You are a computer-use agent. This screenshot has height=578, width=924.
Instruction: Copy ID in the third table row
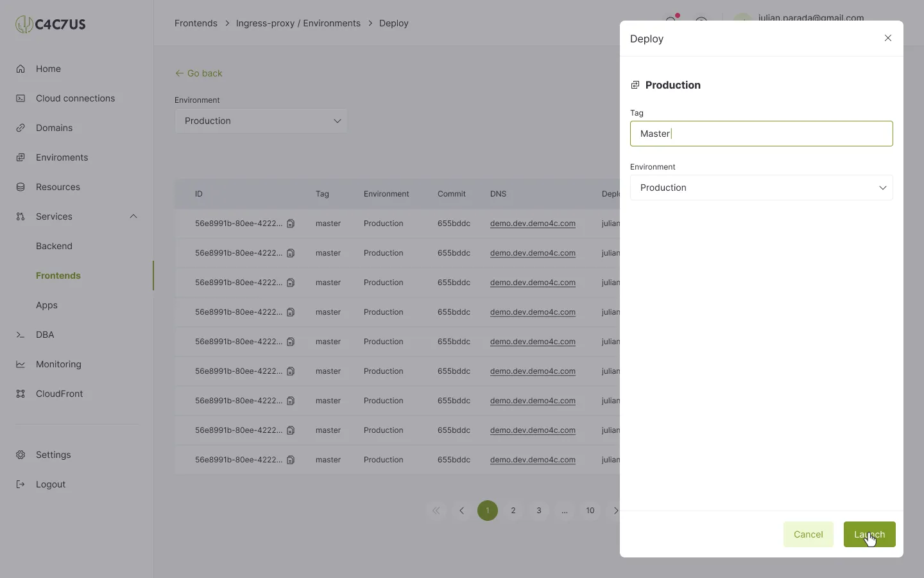[x=291, y=283]
